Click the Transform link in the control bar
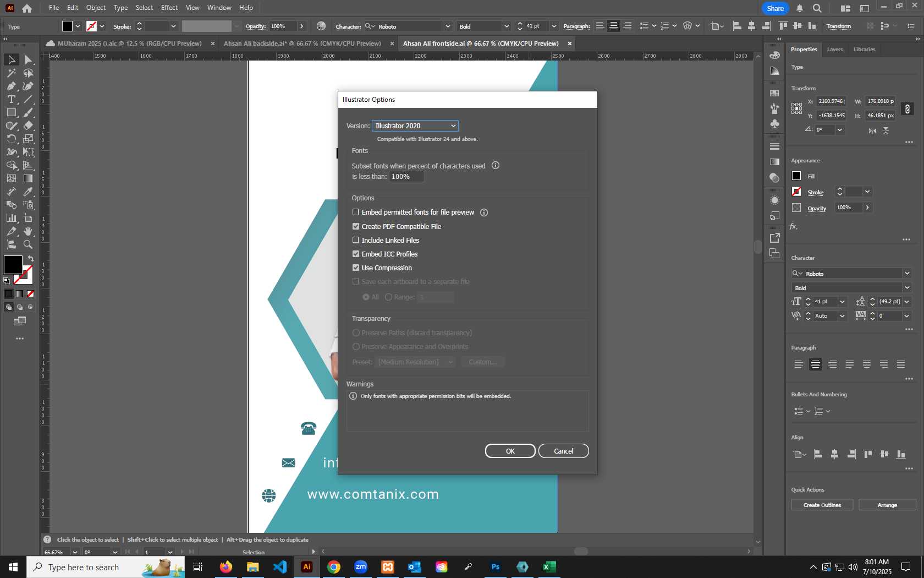Image resolution: width=924 pixels, height=578 pixels. 838,26
